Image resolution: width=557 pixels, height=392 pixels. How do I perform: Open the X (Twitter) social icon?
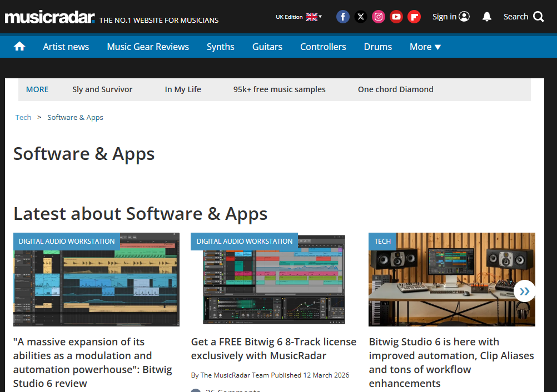point(361,17)
